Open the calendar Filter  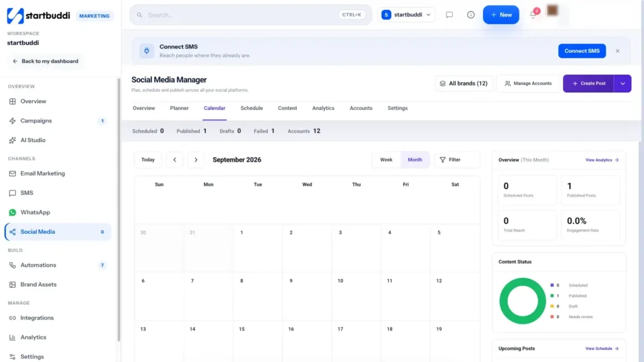[x=457, y=160]
